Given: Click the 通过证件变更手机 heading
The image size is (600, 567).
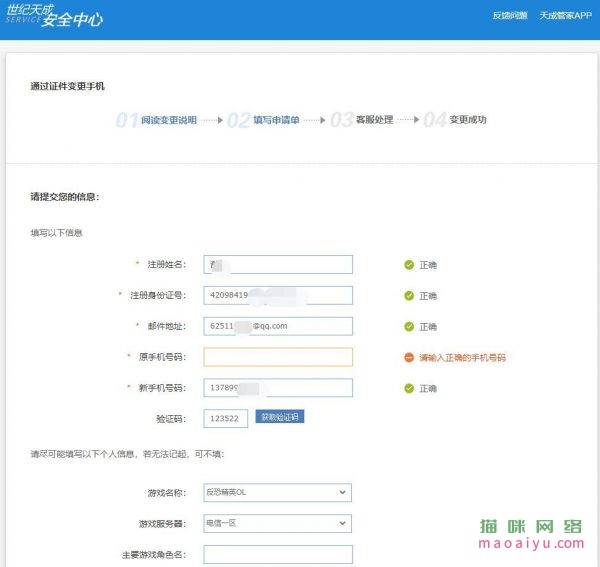Looking at the screenshot, I should [x=67, y=86].
